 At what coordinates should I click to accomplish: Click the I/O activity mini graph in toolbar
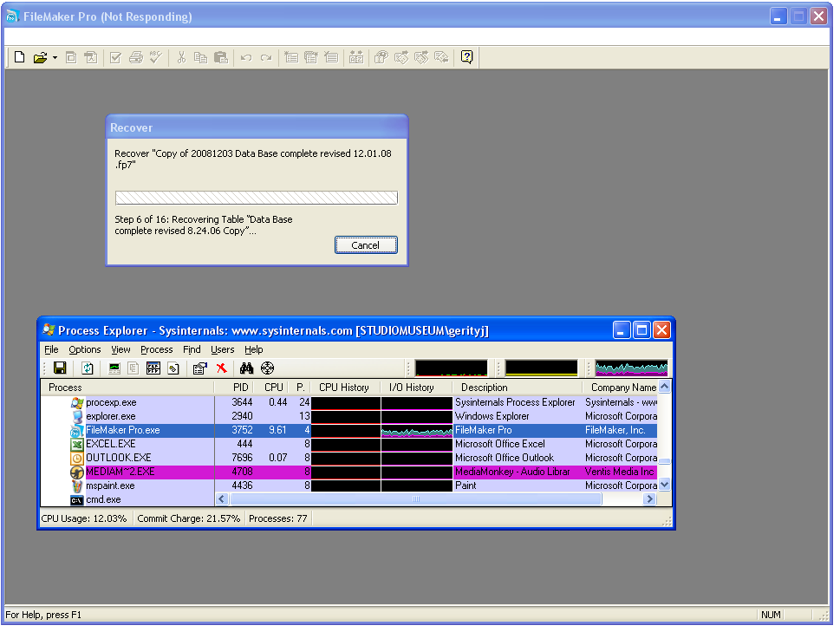pos(631,368)
